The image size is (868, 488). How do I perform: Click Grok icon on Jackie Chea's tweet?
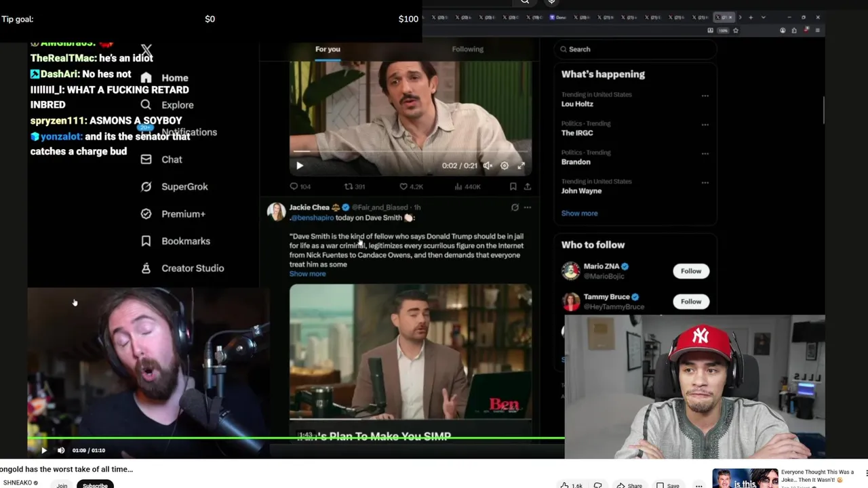click(x=515, y=207)
